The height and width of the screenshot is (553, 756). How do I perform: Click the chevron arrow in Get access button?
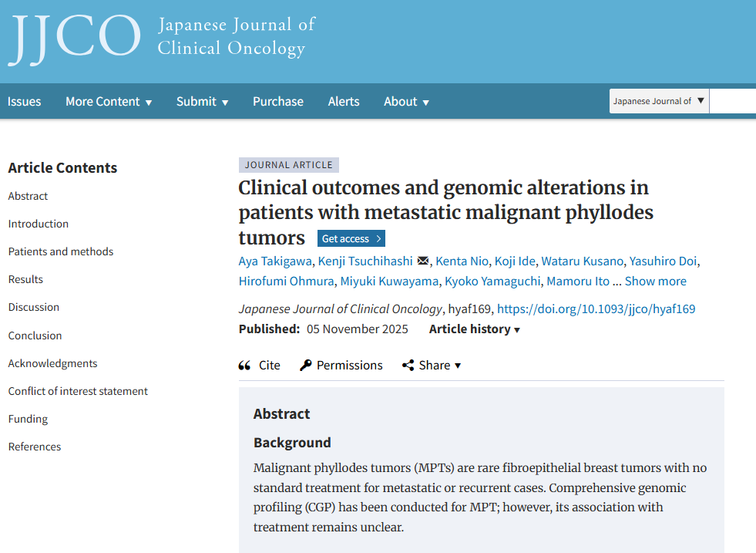coord(378,238)
